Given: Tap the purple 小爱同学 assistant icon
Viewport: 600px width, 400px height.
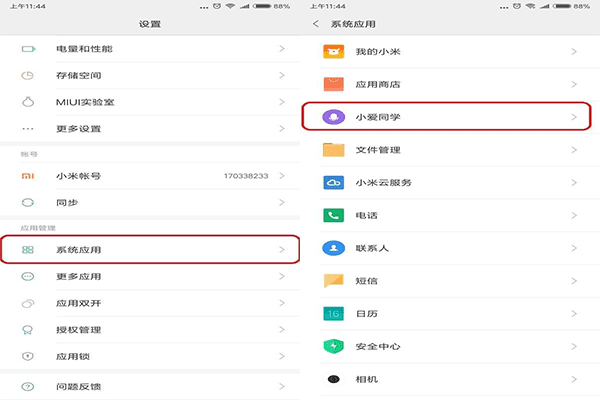Looking at the screenshot, I should (334, 117).
